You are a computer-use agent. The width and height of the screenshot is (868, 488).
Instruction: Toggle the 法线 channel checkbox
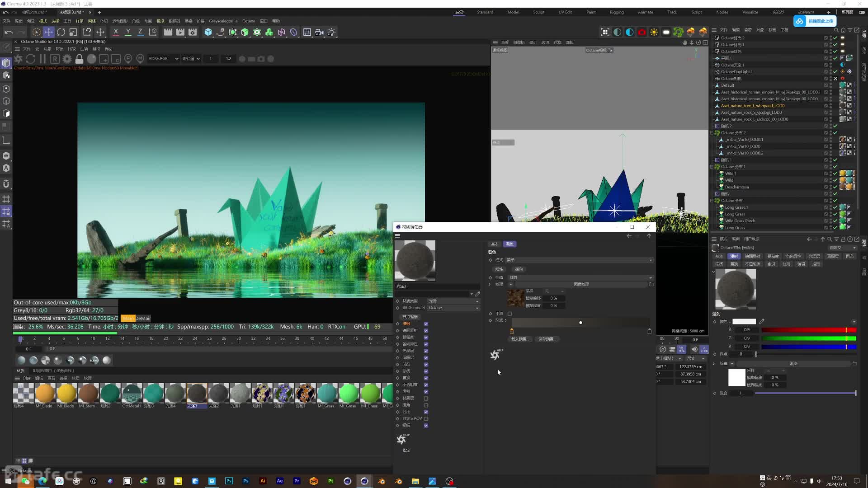pyautogui.click(x=426, y=371)
